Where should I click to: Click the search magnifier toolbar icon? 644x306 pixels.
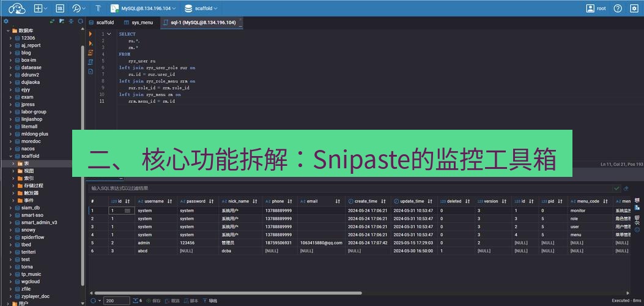[76, 8]
